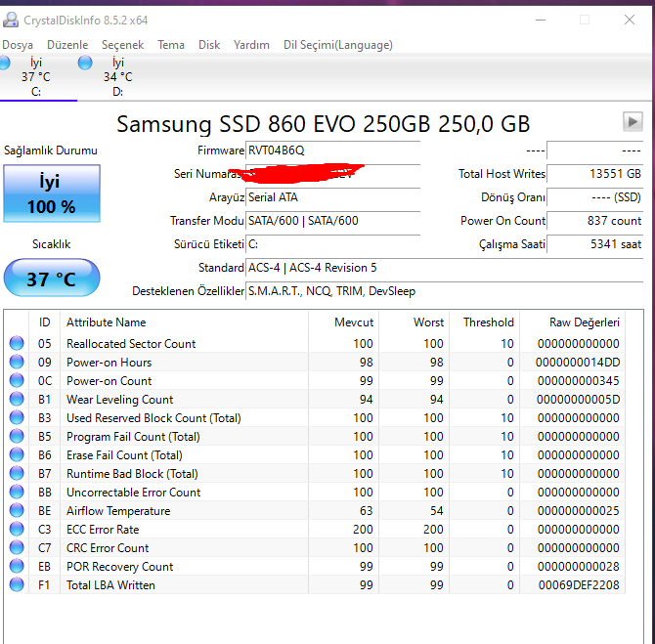Click the Power On Count value 837 count

pos(594,221)
